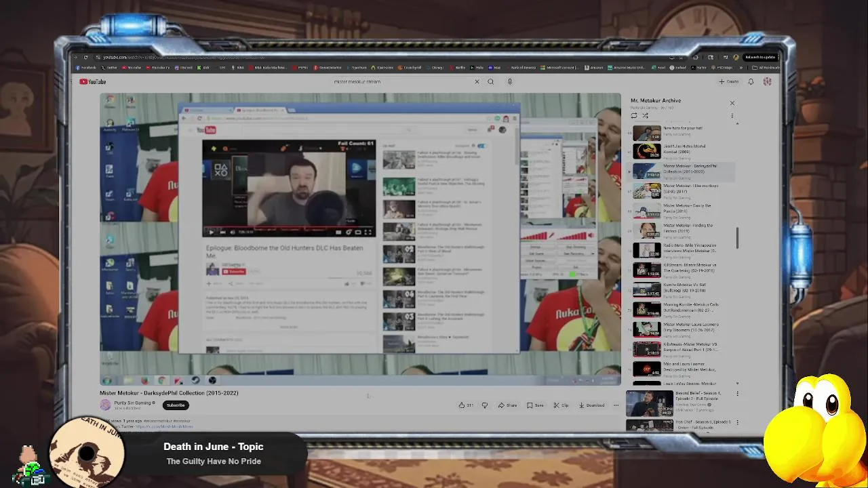Open options for 'Iron Chef' recommendation
Viewport: 868px width, 488px height.
(738, 422)
